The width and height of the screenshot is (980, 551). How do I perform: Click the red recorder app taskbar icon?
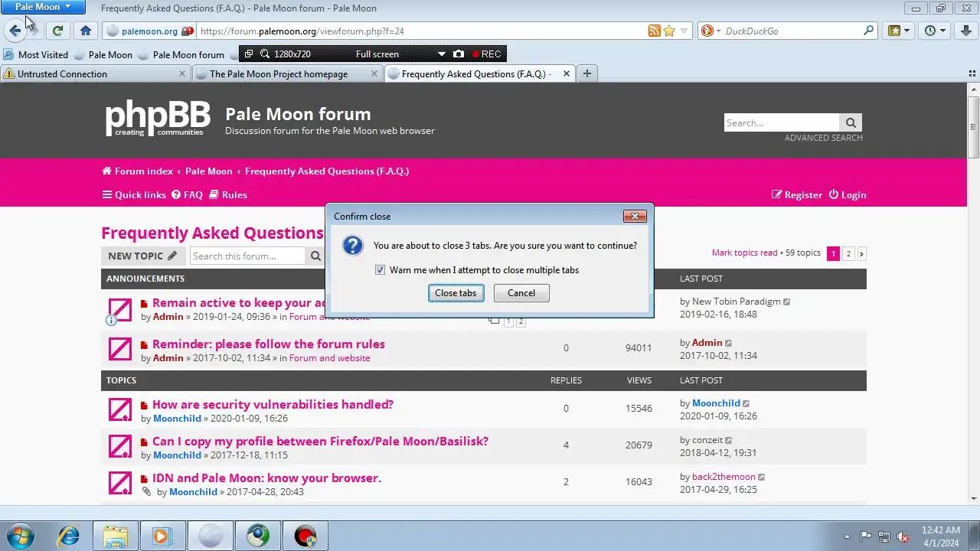[305, 536]
